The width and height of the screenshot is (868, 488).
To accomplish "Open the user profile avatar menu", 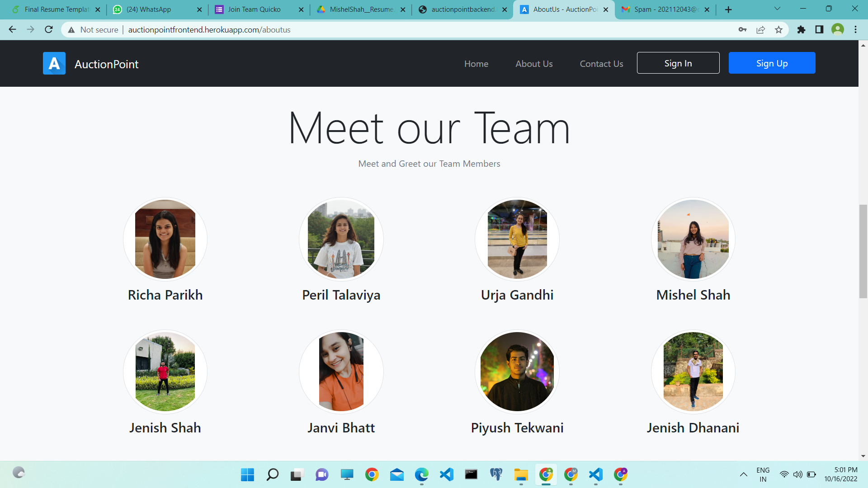I will click(837, 30).
